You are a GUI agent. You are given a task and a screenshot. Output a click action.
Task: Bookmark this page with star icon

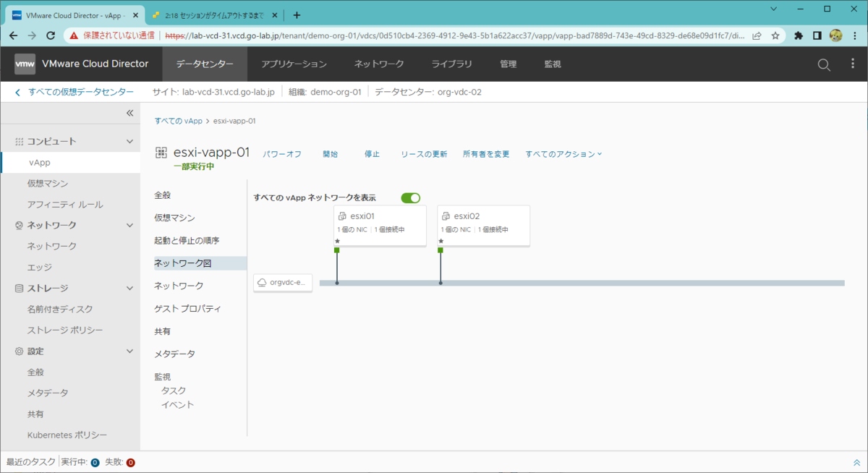pos(775,35)
